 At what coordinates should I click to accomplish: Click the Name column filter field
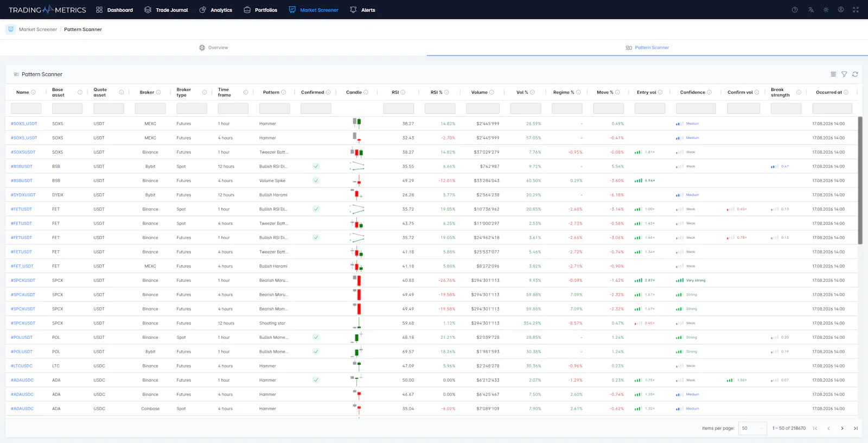coord(26,109)
